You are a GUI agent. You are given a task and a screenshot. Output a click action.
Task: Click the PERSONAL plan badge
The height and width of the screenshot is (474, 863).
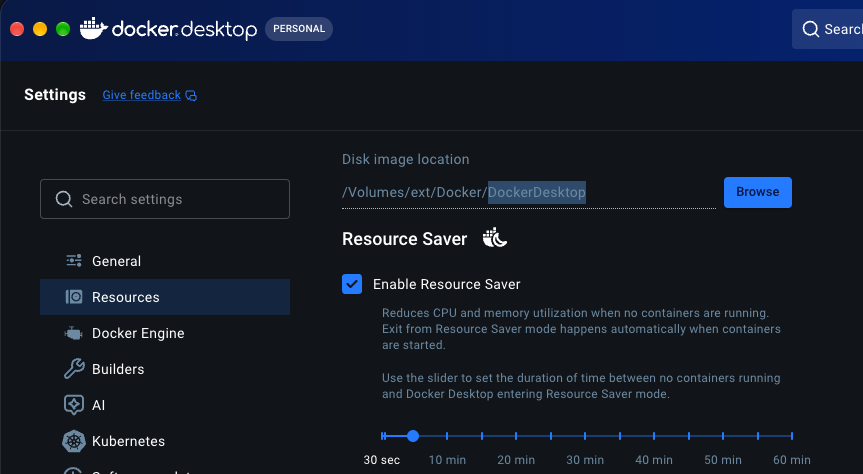(299, 29)
